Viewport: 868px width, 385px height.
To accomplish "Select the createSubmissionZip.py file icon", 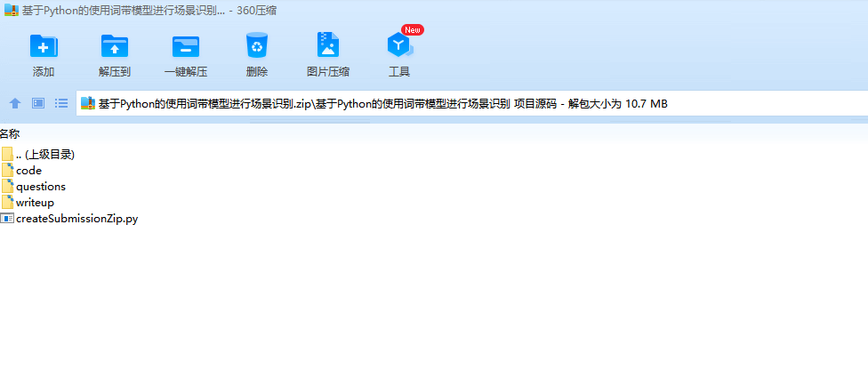I will 7,219.
